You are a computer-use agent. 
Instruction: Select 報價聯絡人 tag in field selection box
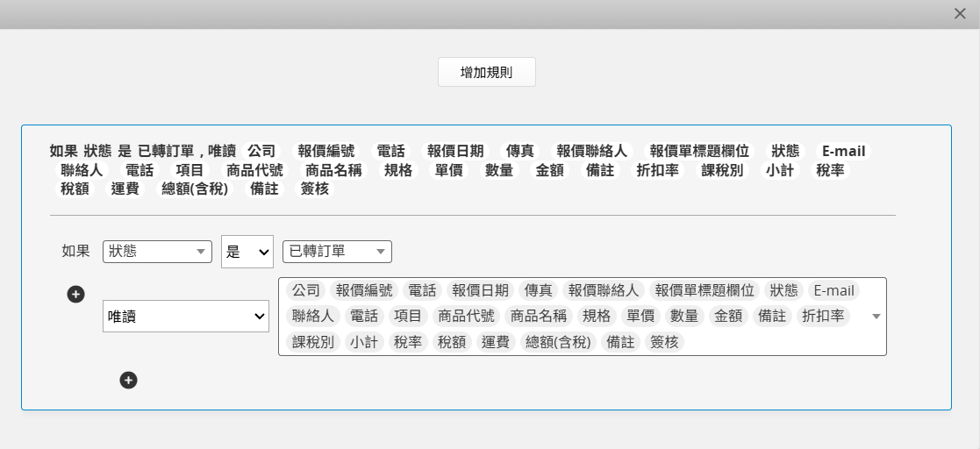click(604, 290)
